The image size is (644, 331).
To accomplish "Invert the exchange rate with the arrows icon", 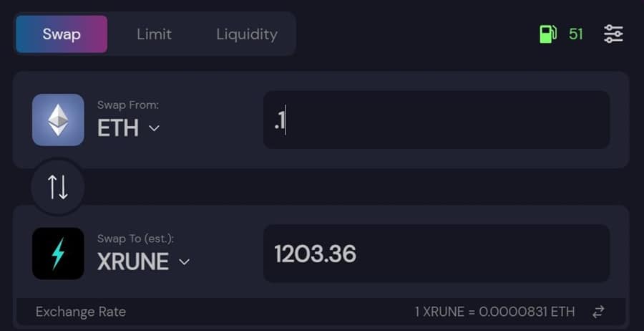I will click(599, 312).
